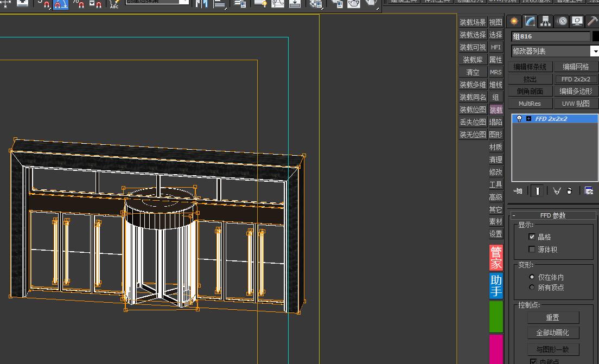Toggle the Angle Snap magnet tool

(61, 4)
